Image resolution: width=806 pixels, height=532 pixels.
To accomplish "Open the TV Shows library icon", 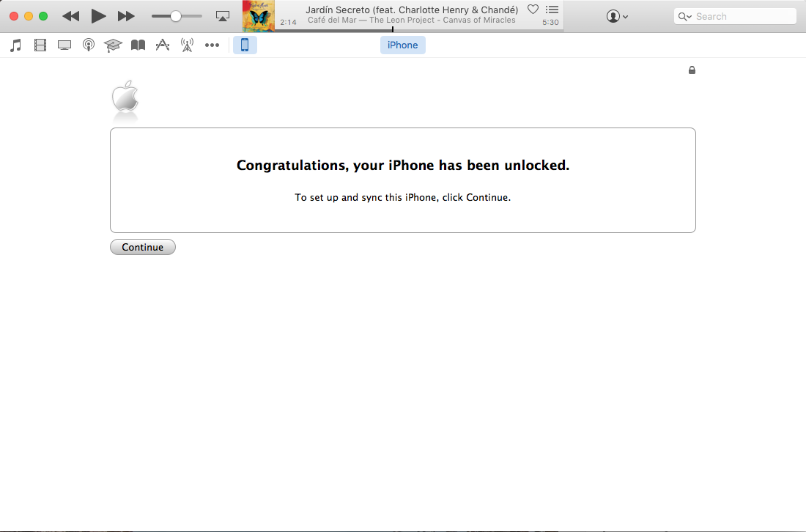I will (x=64, y=45).
